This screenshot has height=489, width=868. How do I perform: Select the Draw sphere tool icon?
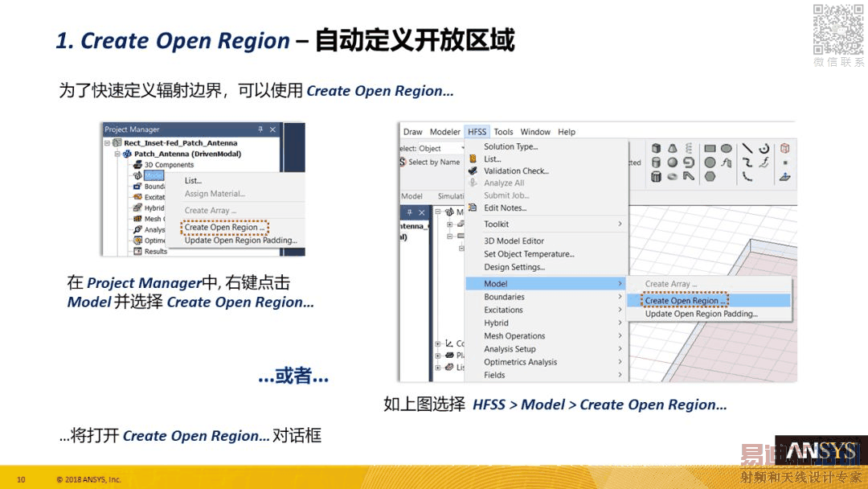point(672,162)
